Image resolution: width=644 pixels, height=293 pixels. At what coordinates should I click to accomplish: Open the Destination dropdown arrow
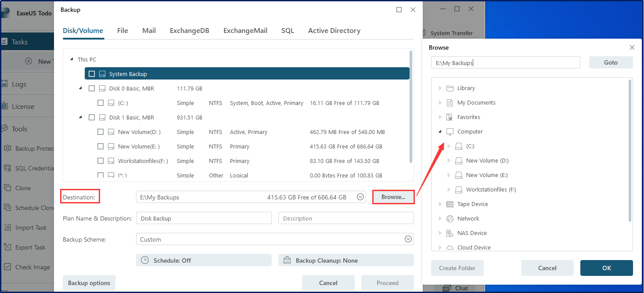(x=360, y=197)
